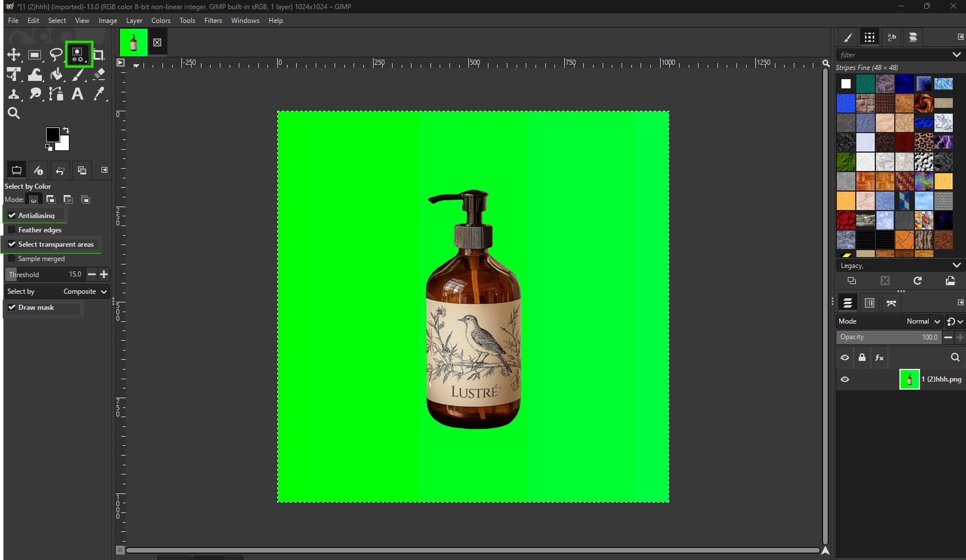
Task: Select the Zoom magnifier tool
Action: (x=14, y=114)
